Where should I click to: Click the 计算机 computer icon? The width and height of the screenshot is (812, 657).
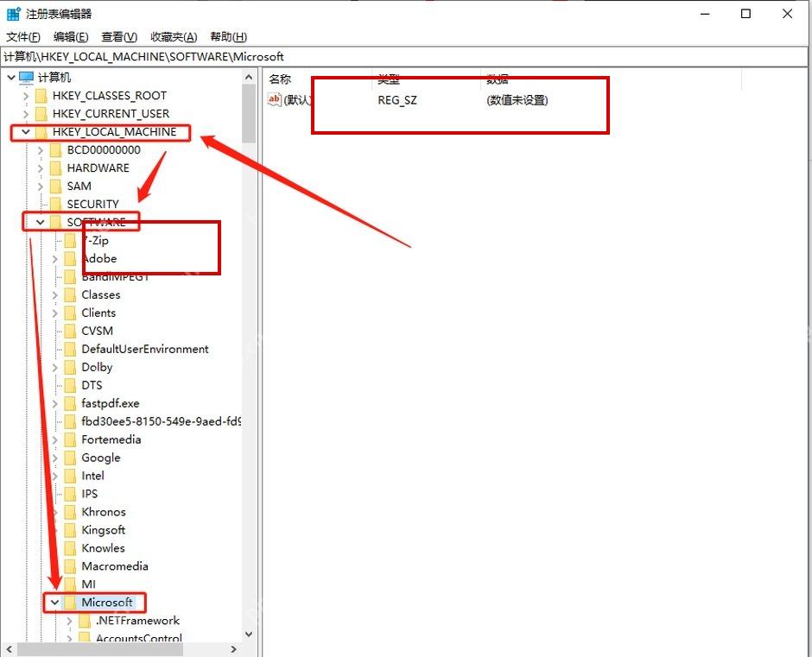(x=26, y=78)
